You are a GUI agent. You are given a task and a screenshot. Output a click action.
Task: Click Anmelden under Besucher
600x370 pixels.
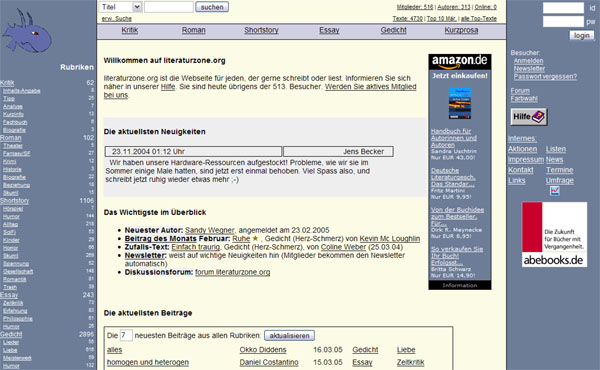click(x=528, y=61)
